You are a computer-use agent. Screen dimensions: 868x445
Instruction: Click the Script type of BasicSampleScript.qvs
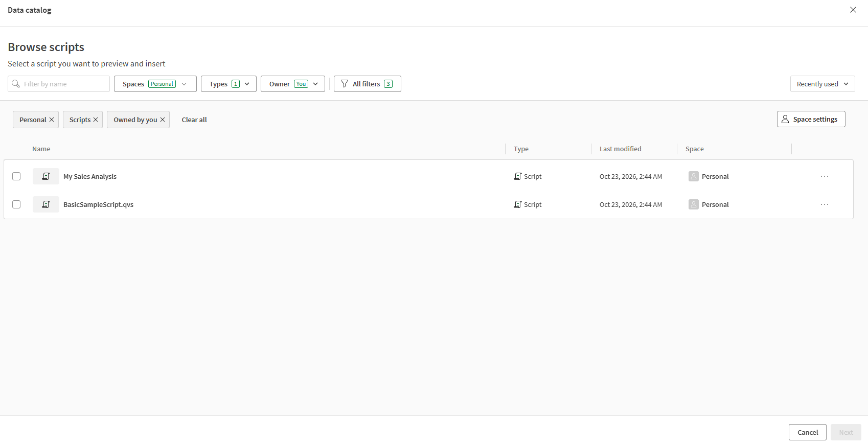point(528,204)
